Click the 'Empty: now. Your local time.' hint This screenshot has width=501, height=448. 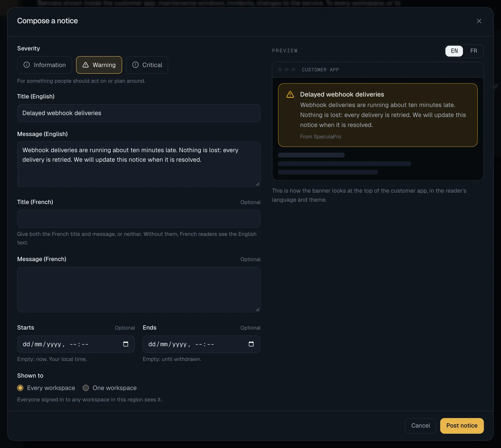52,359
